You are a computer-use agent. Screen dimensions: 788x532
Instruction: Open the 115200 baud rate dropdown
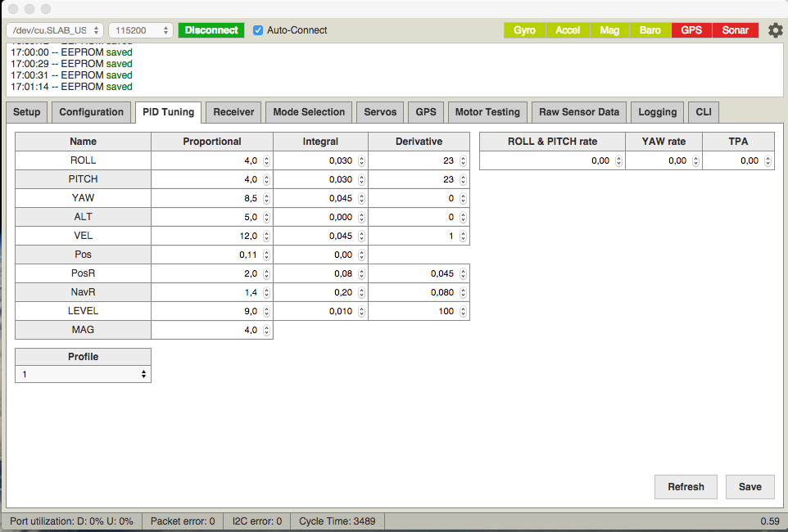[140, 30]
